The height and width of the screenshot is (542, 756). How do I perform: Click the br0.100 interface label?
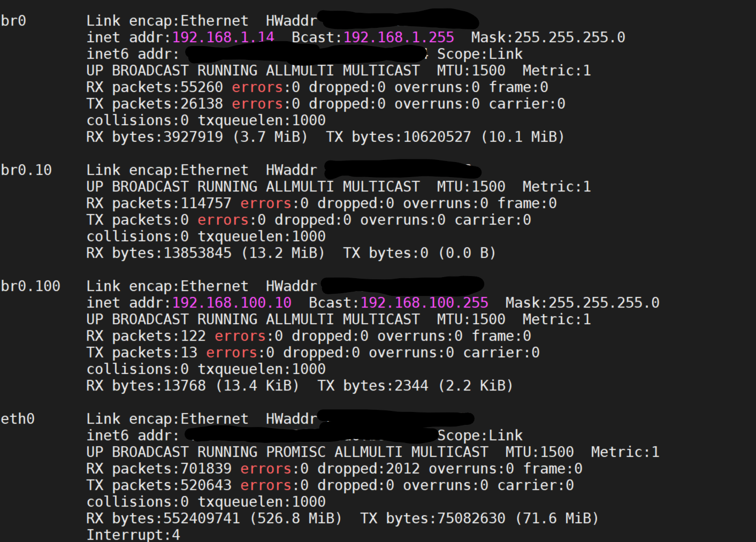pyautogui.click(x=30, y=286)
